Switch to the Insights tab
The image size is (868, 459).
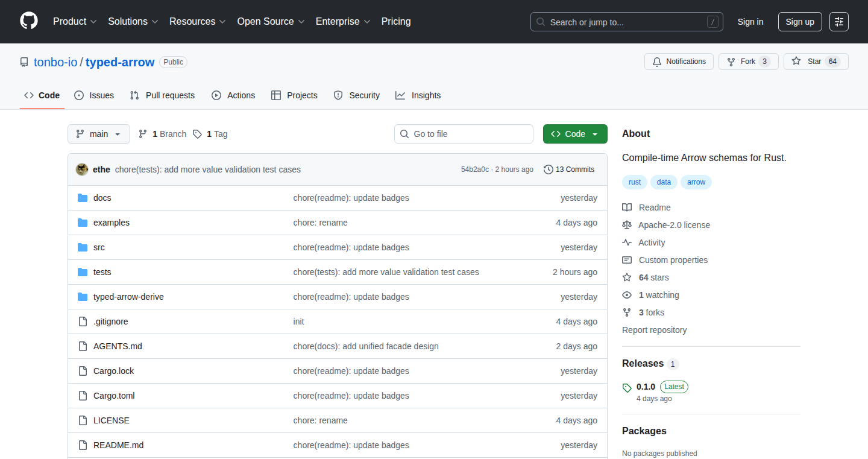(x=418, y=95)
